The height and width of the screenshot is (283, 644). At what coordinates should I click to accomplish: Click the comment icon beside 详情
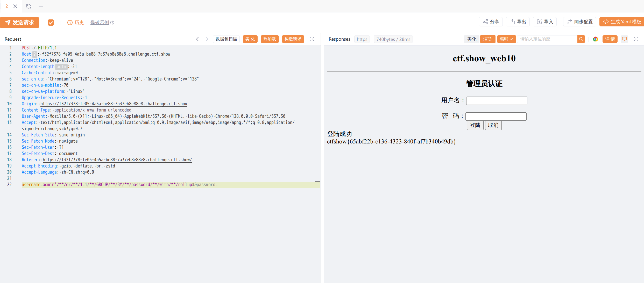[x=625, y=39]
